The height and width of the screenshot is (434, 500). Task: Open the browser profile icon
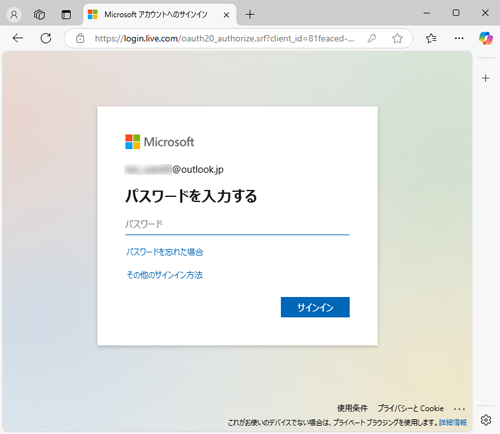pyautogui.click(x=14, y=15)
